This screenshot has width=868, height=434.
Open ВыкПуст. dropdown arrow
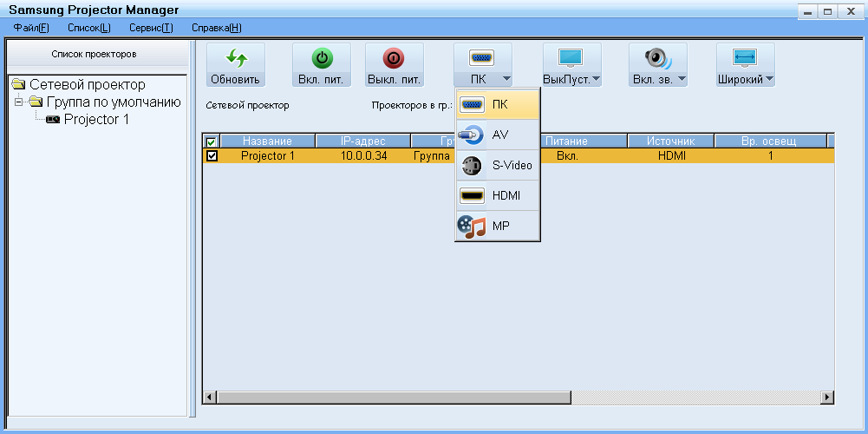596,79
